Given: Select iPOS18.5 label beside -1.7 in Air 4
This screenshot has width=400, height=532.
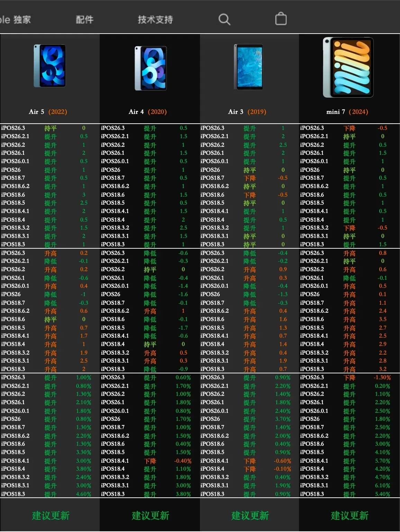Looking at the screenshot, I should click(x=113, y=328).
